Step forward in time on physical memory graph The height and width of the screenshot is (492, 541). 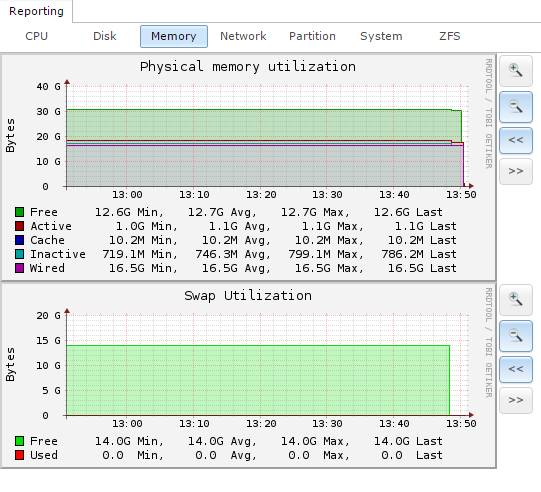click(515, 171)
